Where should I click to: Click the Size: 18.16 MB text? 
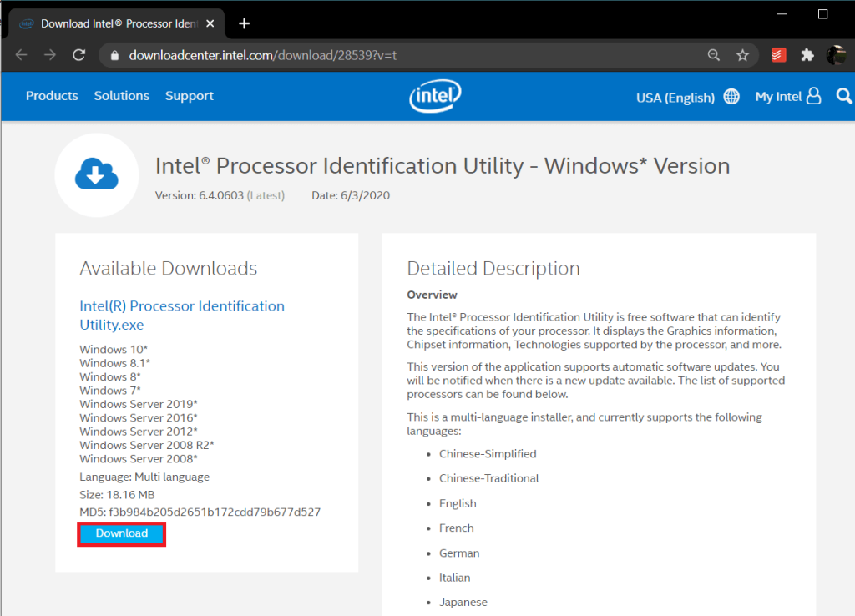pos(117,495)
